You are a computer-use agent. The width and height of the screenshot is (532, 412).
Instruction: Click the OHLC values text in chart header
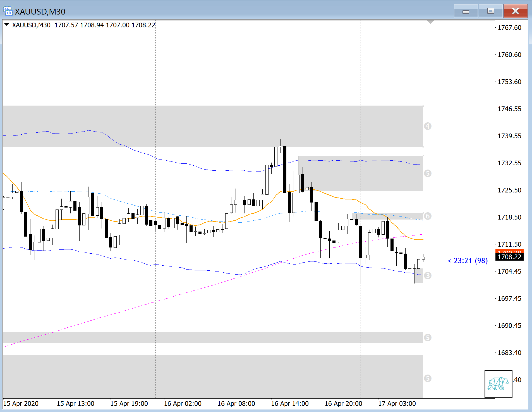105,25
